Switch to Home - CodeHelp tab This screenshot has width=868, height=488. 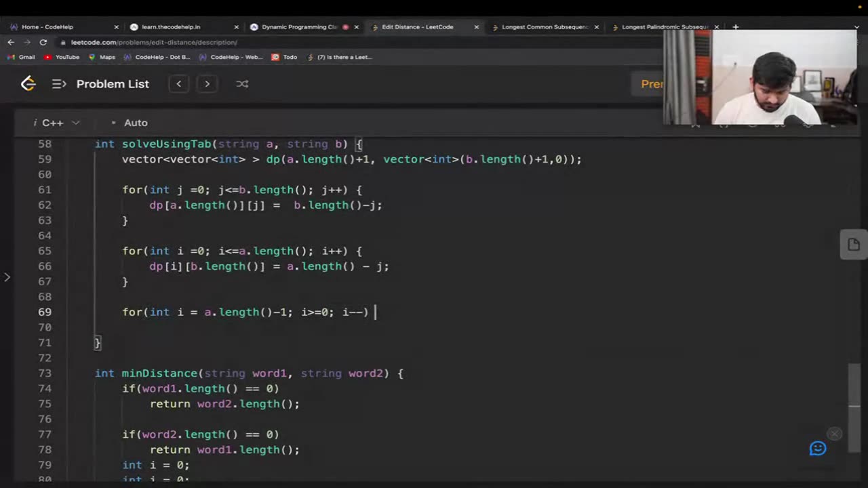pos(62,27)
